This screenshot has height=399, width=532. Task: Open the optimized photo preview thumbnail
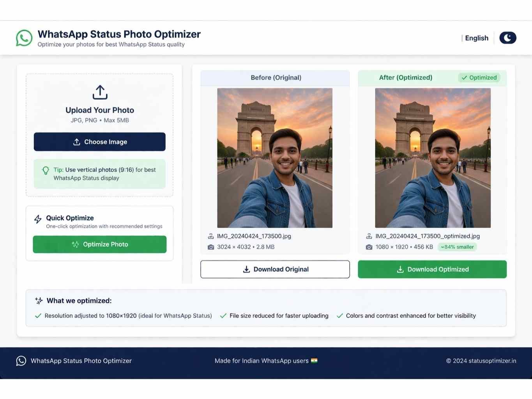pyautogui.click(x=433, y=158)
